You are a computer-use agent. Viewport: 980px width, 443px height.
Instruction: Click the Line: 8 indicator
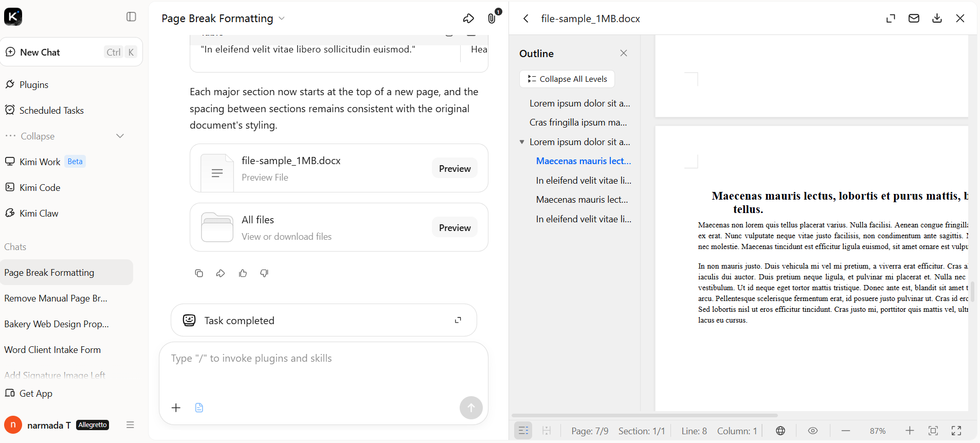coord(694,431)
